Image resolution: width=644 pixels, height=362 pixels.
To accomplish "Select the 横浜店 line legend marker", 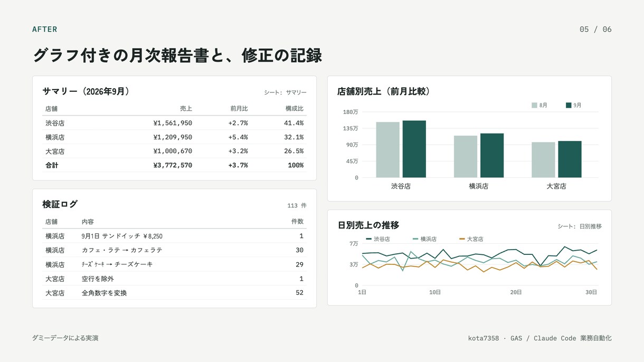I will click(415, 239).
